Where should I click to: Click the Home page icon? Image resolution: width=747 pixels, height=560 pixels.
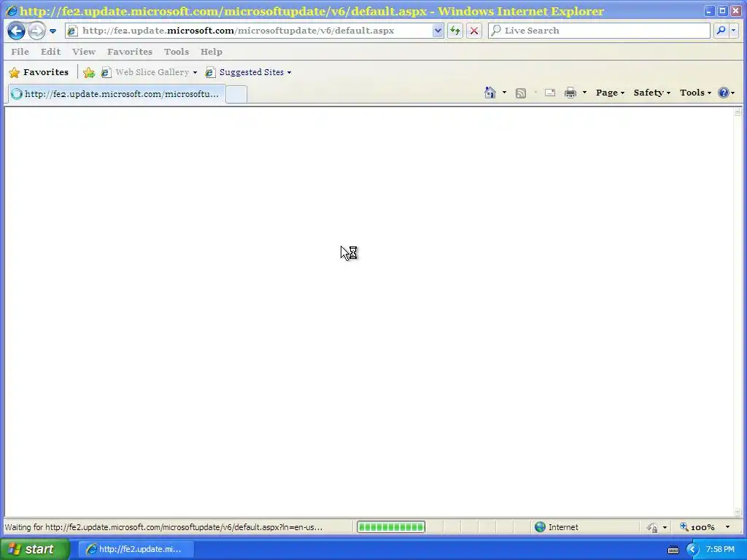pyautogui.click(x=489, y=93)
